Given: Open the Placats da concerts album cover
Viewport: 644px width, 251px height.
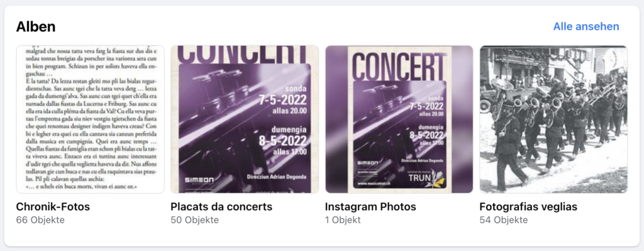Looking at the screenshot, I should point(245,119).
